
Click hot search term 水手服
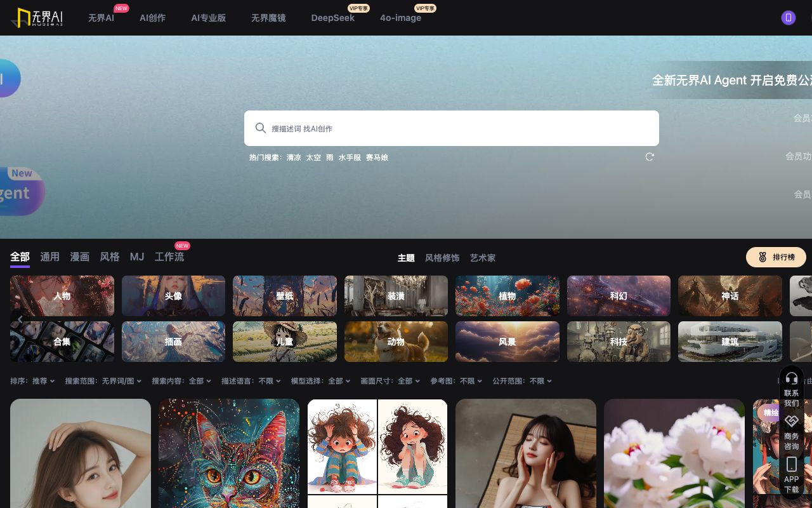point(350,157)
